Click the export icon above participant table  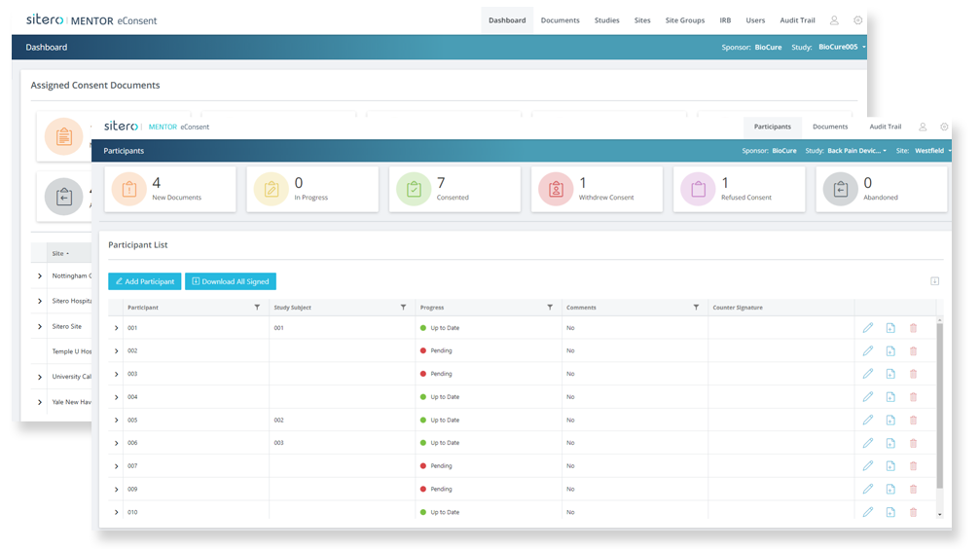(934, 281)
